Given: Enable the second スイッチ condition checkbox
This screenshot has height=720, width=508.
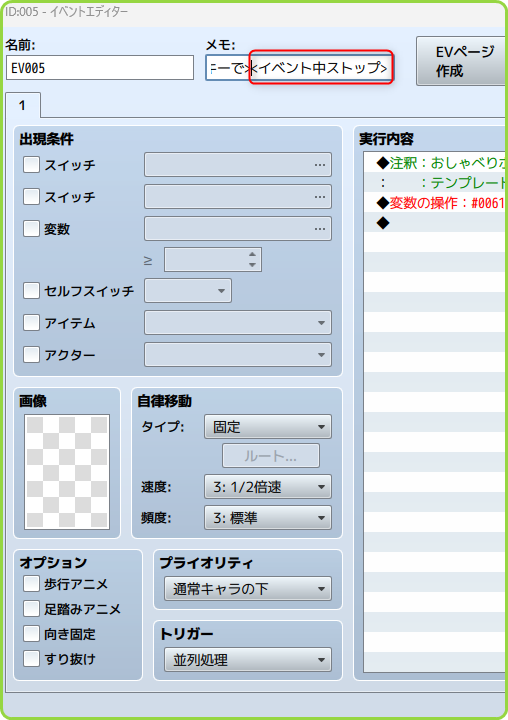Looking at the screenshot, I should 31,197.
